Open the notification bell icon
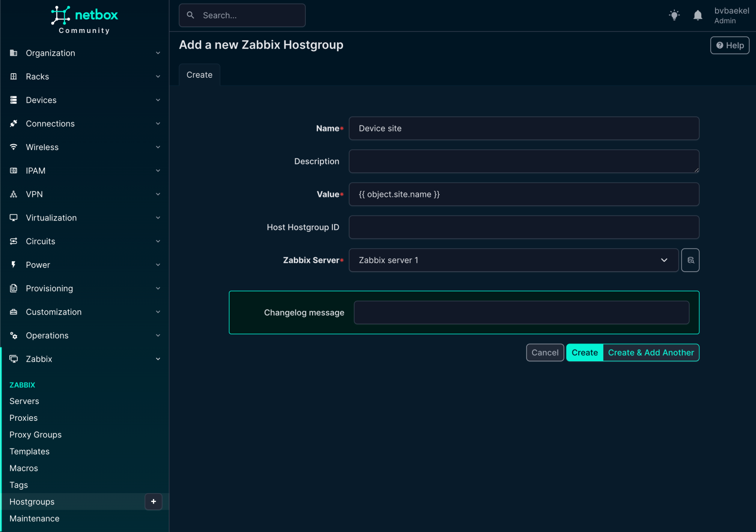Screen dimensions: 756x532 (697, 15)
